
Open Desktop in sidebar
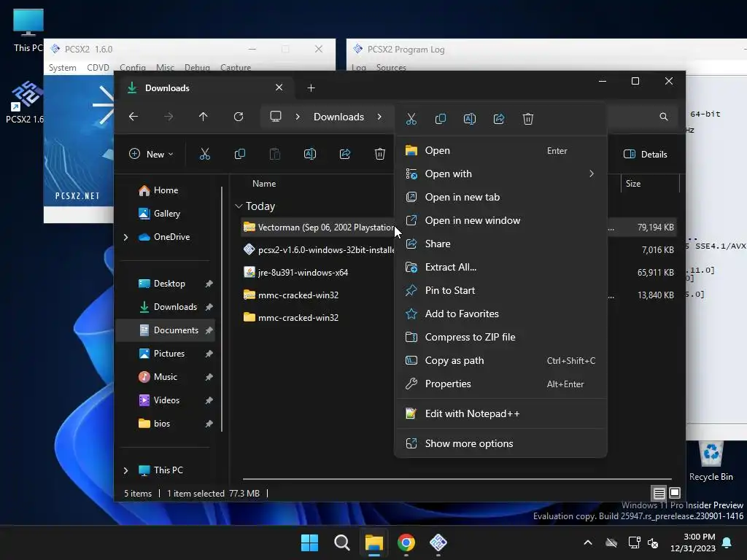[166, 284]
